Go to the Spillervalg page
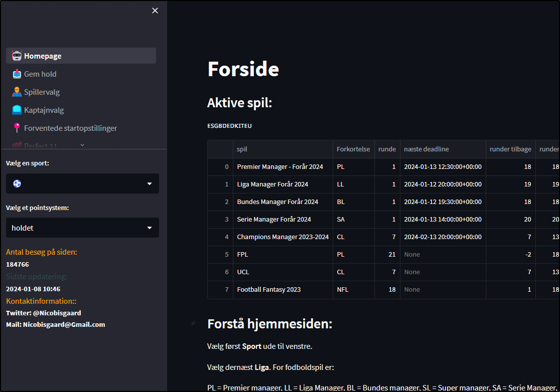 click(x=81, y=92)
